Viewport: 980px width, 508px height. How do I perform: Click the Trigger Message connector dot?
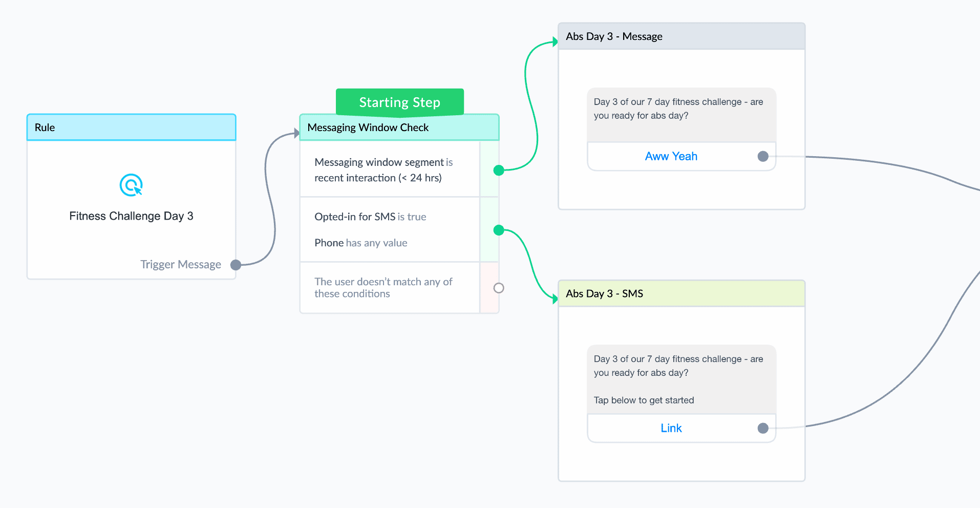tap(236, 265)
